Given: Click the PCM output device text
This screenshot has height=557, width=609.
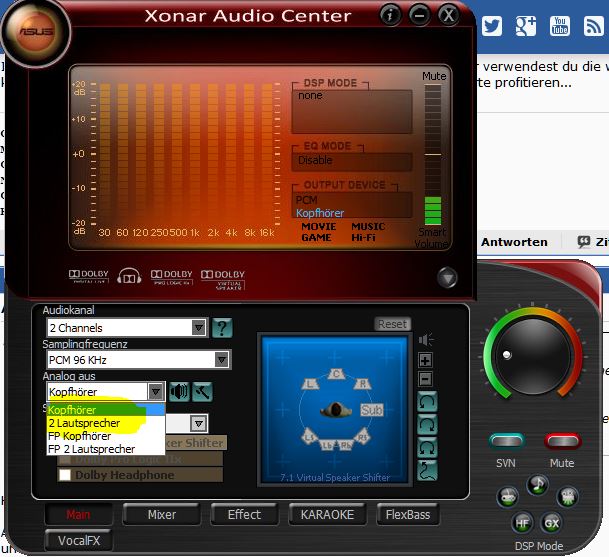Looking at the screenshot, I should pos(306,200).
